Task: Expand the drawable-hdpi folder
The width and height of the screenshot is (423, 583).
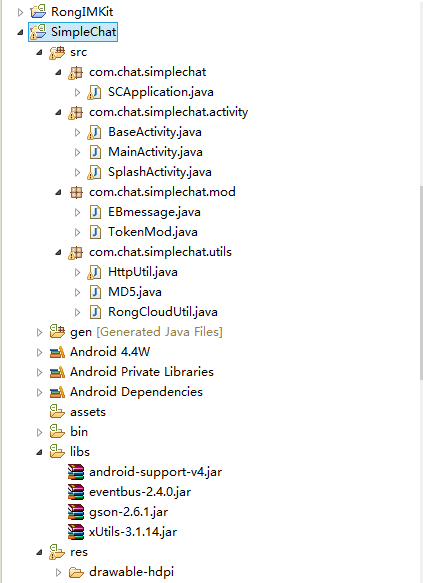Action: [x=58, y=573]
